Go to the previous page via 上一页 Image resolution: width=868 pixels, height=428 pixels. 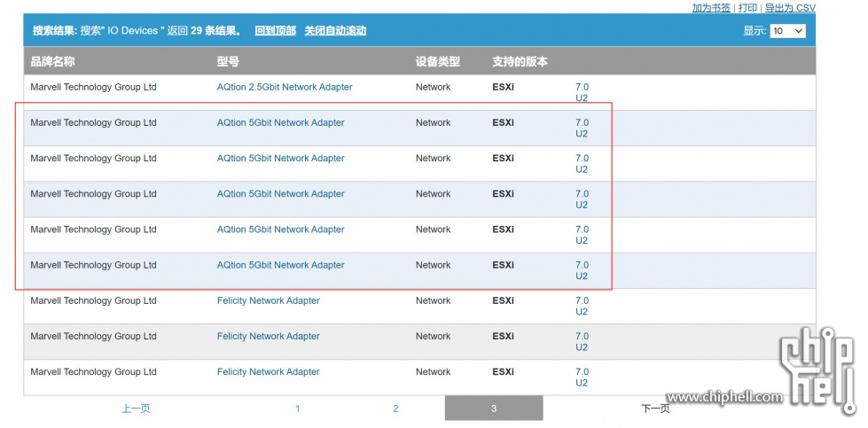click(136, 409)
